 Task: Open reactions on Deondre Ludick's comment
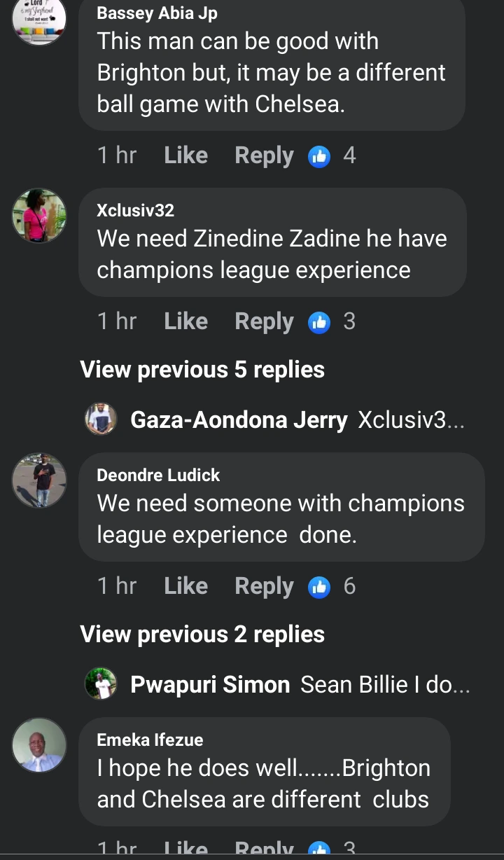pos(319,587)
